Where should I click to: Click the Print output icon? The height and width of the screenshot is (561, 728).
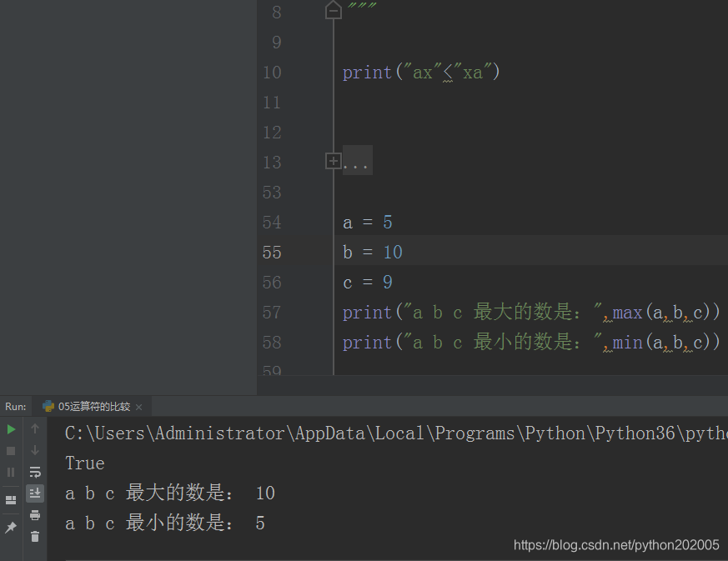35,515
